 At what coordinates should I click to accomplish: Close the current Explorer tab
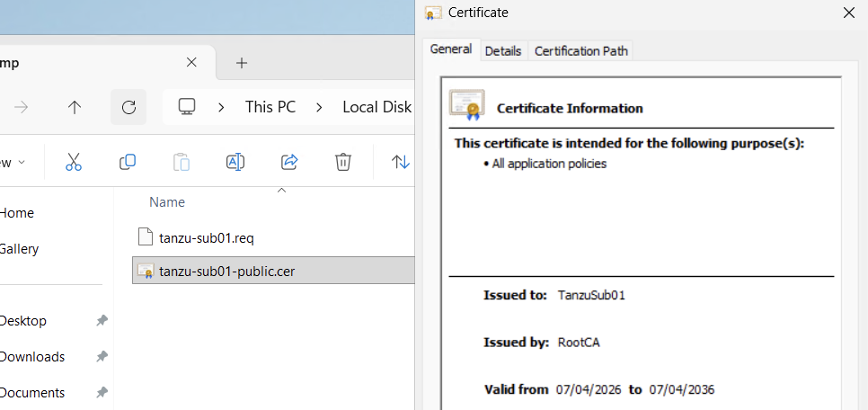coord(191,63)
